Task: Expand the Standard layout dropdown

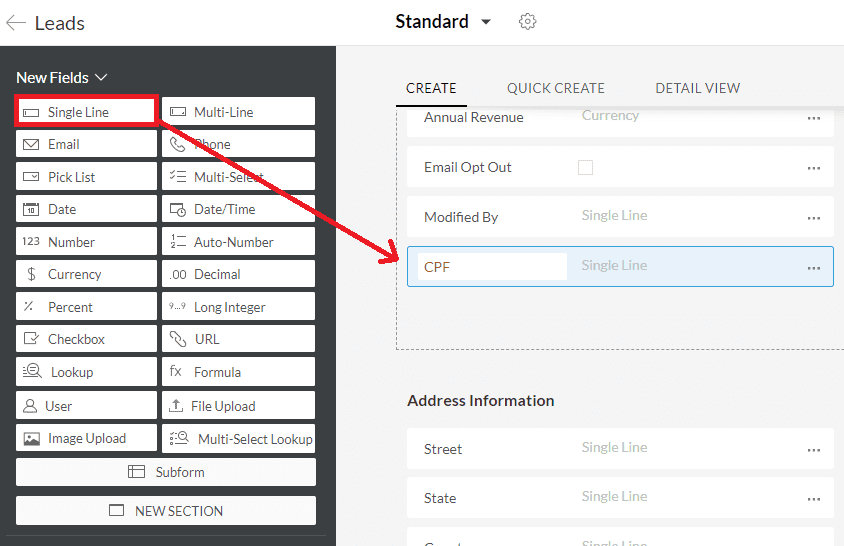Action: point(486,22)
